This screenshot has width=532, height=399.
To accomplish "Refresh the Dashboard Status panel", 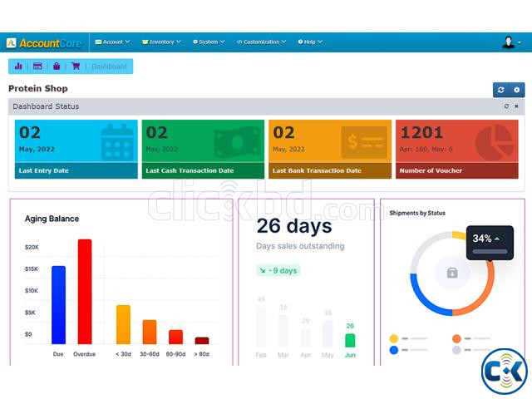I will [506, 106].
